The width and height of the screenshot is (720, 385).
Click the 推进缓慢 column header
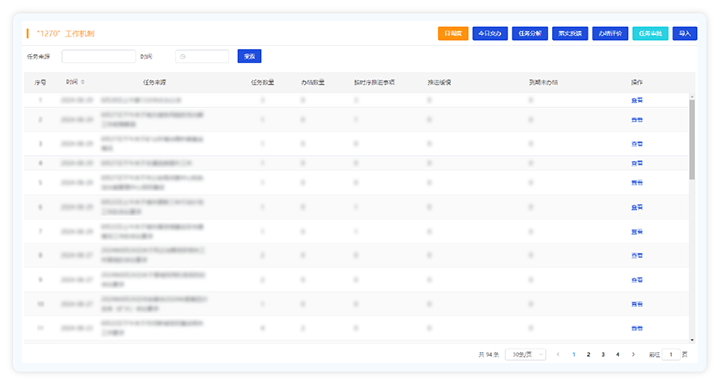439,82
